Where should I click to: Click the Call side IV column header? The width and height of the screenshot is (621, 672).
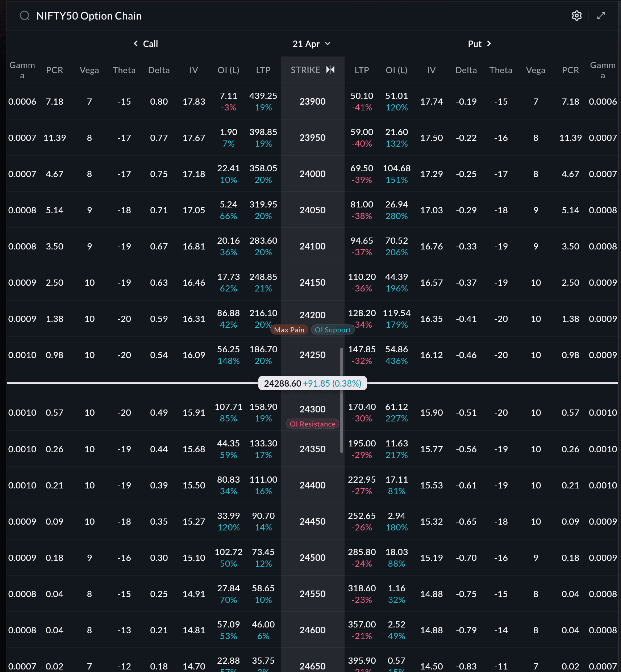point(193,70)
